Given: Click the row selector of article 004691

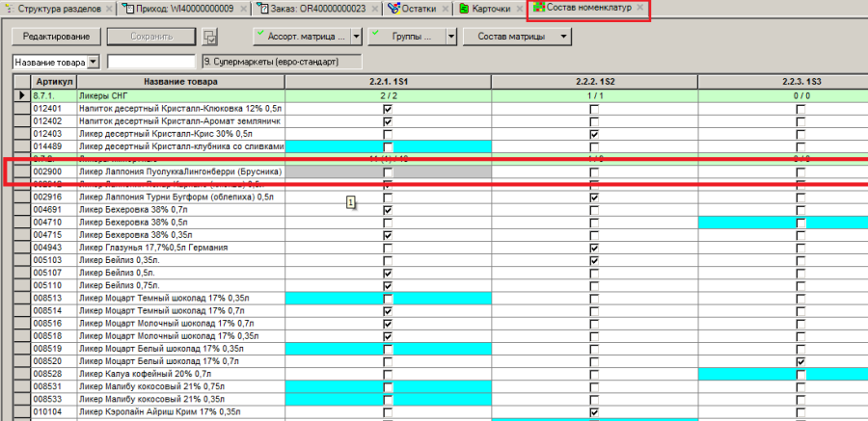Looking at the screenshot, I should 22,210.
